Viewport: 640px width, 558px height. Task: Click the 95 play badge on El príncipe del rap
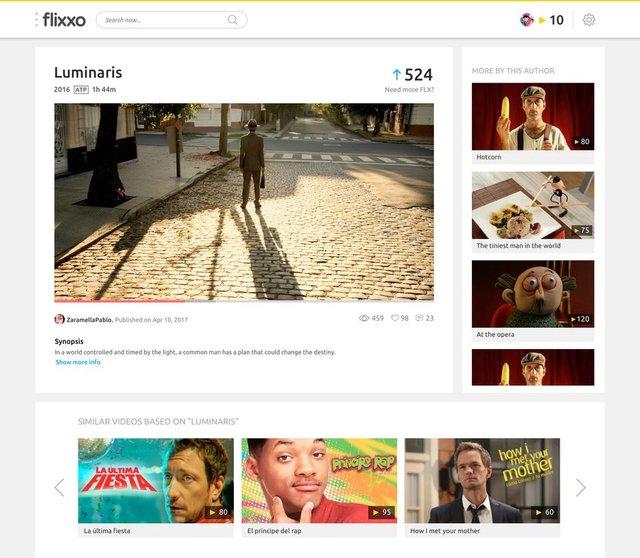(x=382, y=512)
